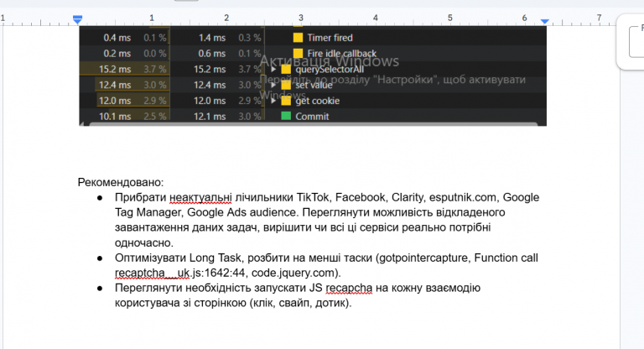644x349 pixels.
Task: Click the misspelled word "неактуальні"
Action: pos(200,198)
